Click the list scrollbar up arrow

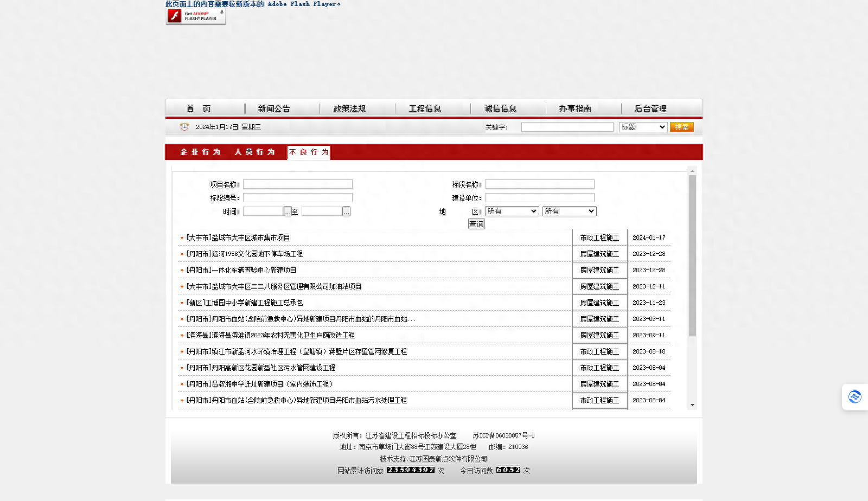click(692, 171)
